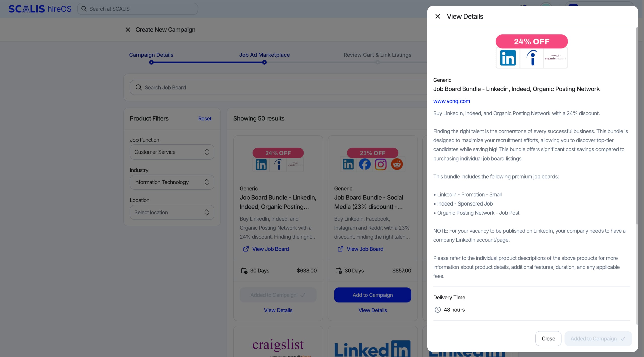
Task: Click the Instagram icon on the Social Media bundle card
Action: tap(381, 164)
